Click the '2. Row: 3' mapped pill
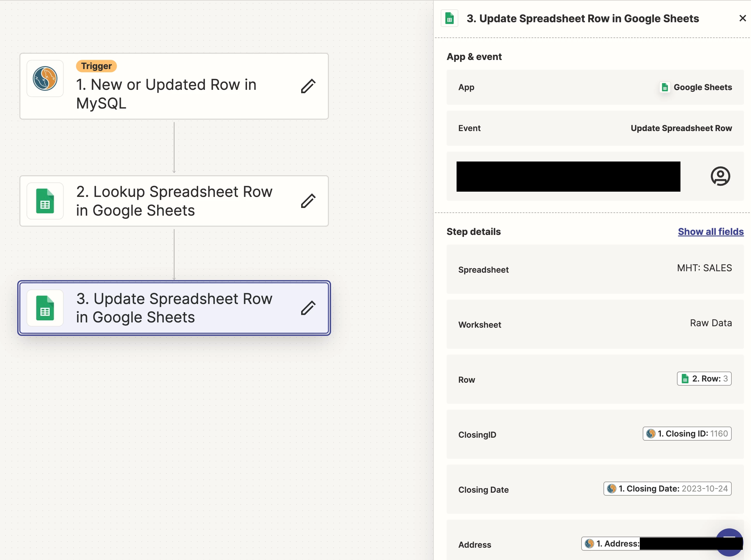The image size is (751, 560). click(x=704, y=379)
